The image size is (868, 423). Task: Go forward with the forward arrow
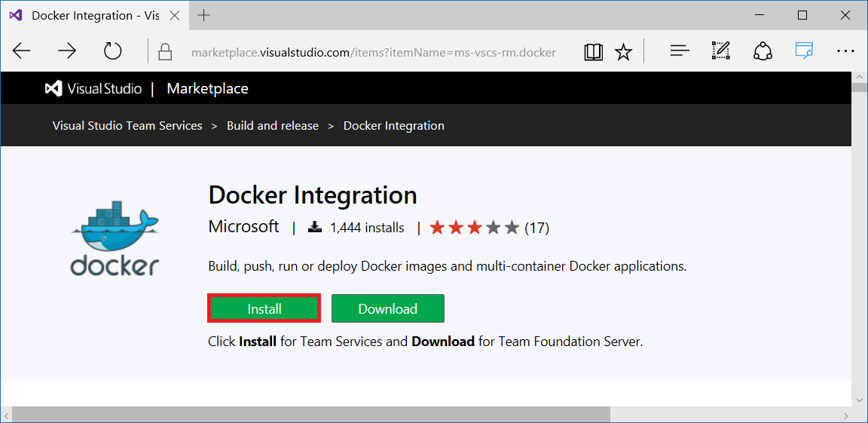67,51
